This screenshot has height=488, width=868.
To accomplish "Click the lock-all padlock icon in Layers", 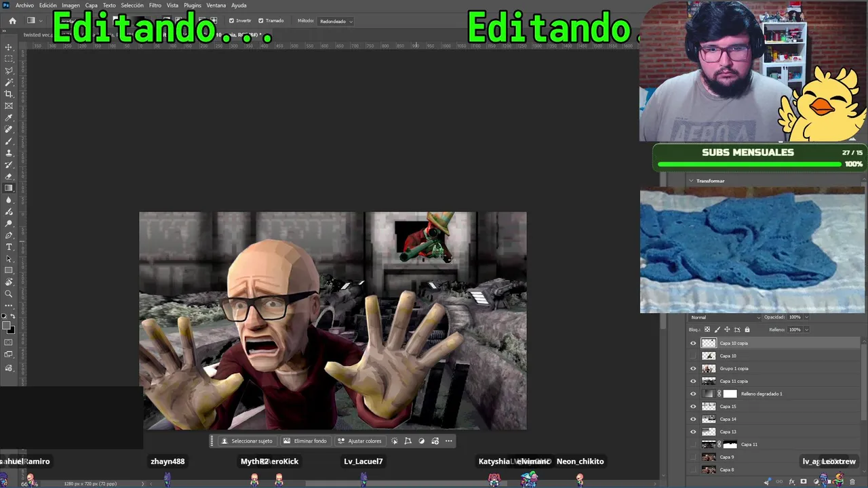I will click(x=747, y=330).
